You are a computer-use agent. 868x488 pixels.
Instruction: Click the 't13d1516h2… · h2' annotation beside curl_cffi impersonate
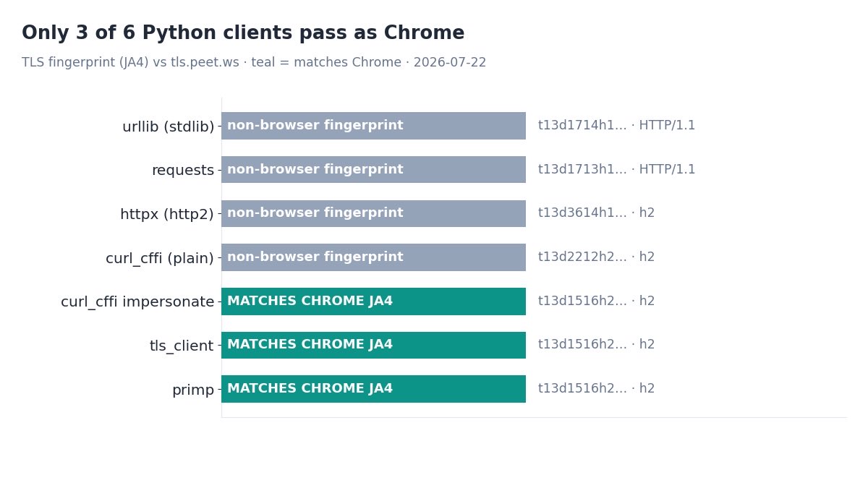tap(596, 301)
